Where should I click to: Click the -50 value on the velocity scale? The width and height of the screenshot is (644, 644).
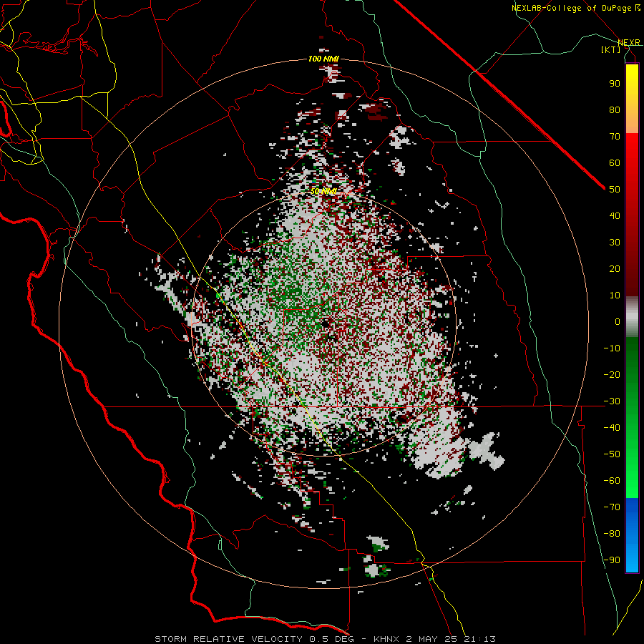612,454
